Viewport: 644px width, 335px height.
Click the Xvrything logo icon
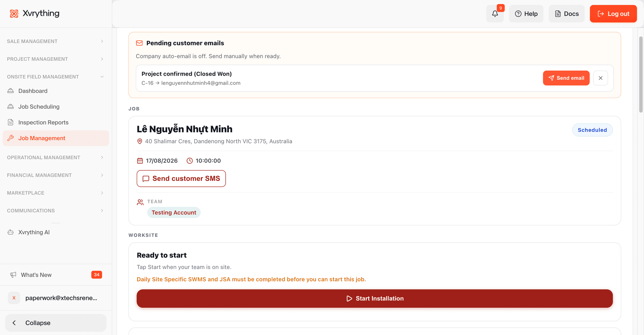[14, 14]
